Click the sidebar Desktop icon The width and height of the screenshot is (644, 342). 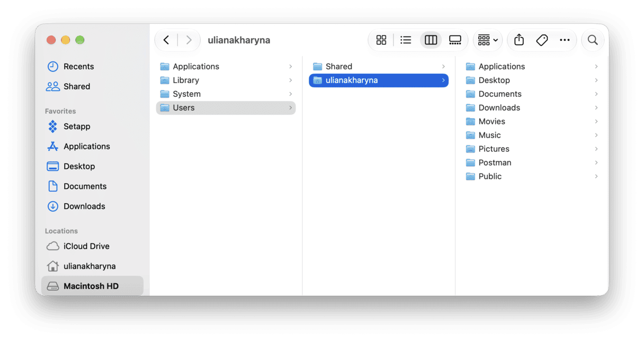[53, 166]
